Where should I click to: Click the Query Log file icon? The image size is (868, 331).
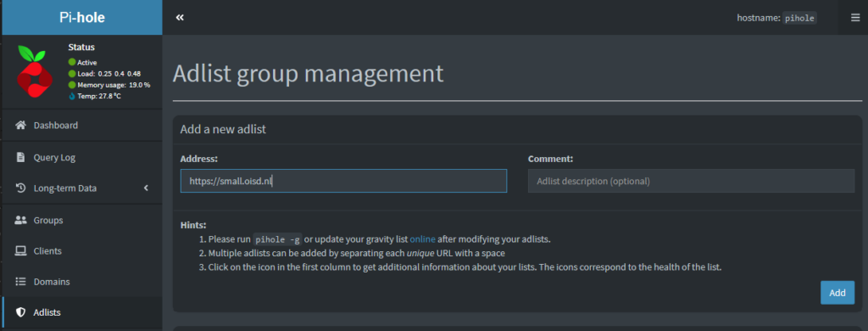[20, 158]
